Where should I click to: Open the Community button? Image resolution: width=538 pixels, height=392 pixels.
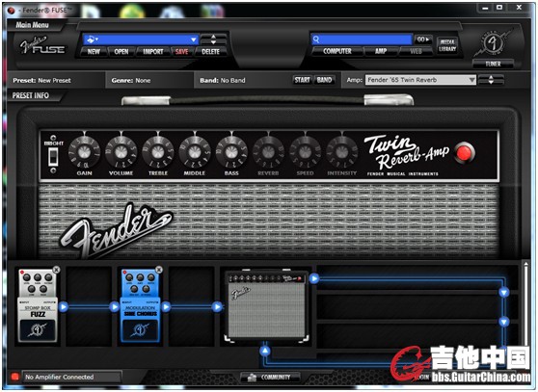[x=270, y=377]
